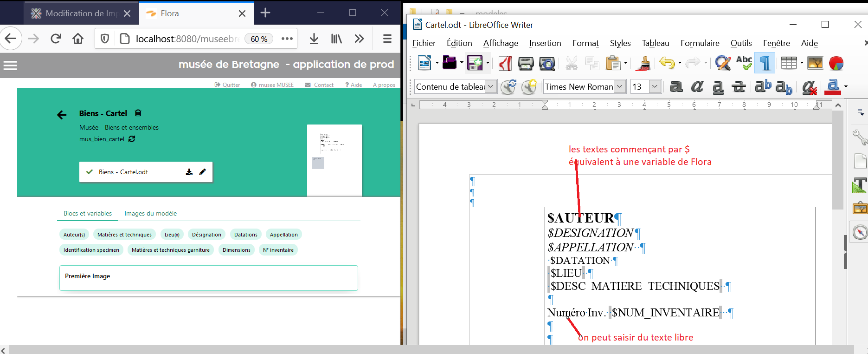Click 'Matières et techniques' variable chip
The width and height of the screenshot is (868, 354).
124,235
